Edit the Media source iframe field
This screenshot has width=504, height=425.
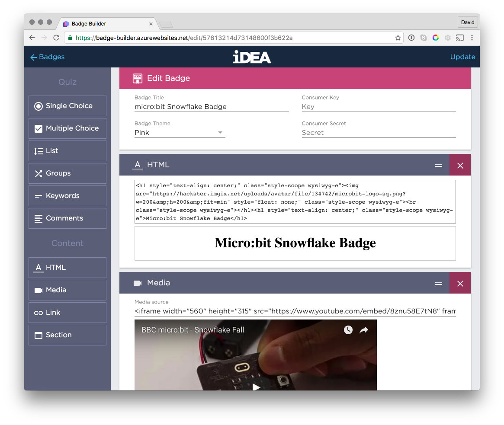pyautogui.click(x=295, y=311)
